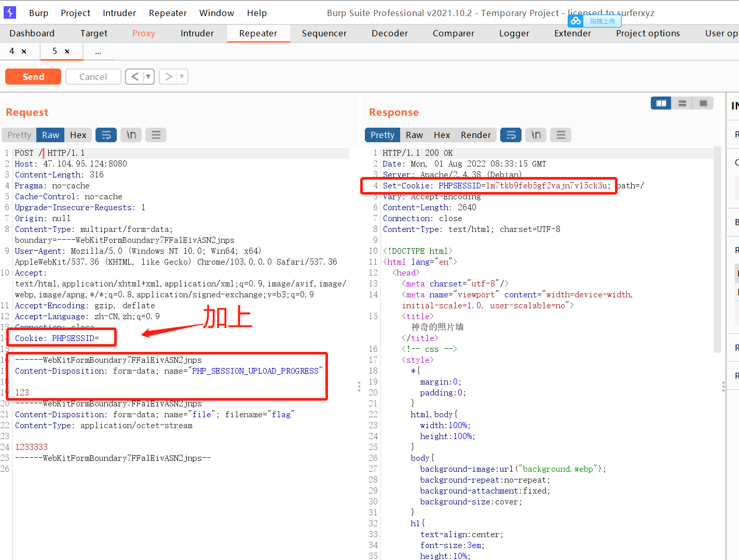This screenshot has width=739, height=560.
Task: Click the PHP_SESSION_UPLOAD_PROGRESS form field line
Action: tap(169, 371)
